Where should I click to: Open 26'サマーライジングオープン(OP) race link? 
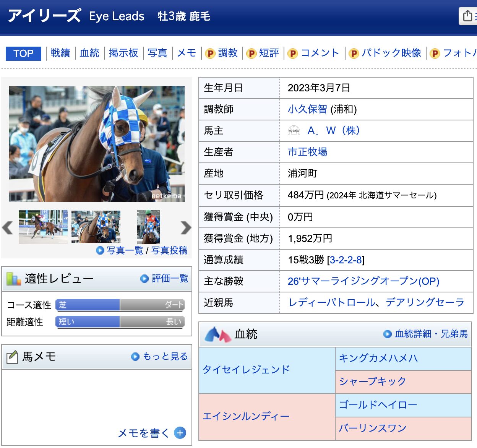point(363,281)
